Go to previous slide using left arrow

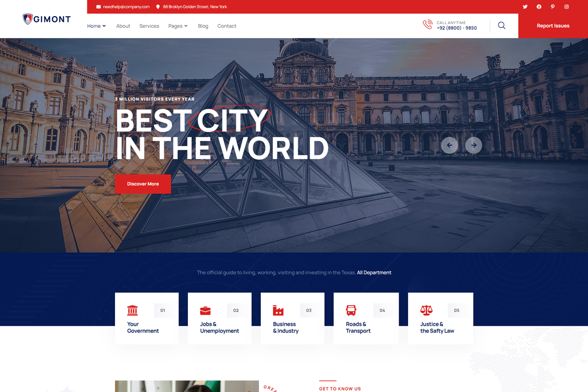tap(449, 145)
